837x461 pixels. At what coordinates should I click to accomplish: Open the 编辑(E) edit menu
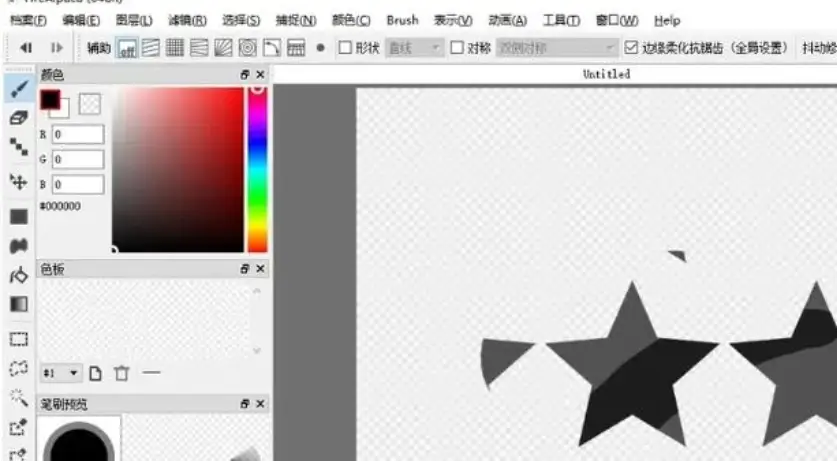point(81,21)
